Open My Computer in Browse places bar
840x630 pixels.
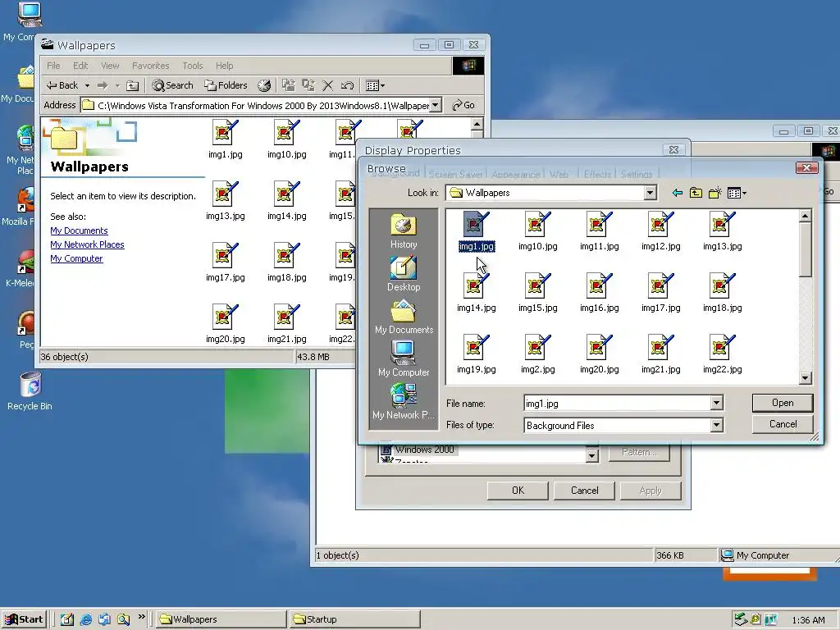click(404, 359)
